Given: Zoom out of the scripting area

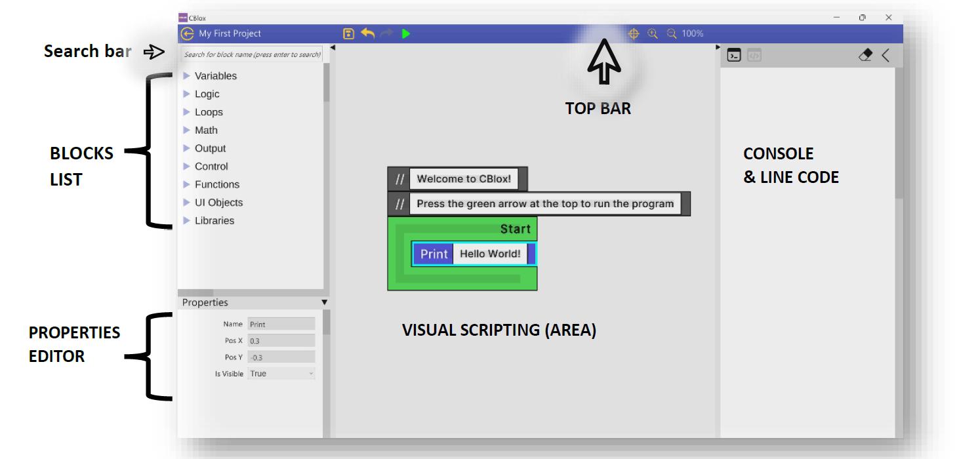Looking at the screenshot, I should (x=672, y=33).
